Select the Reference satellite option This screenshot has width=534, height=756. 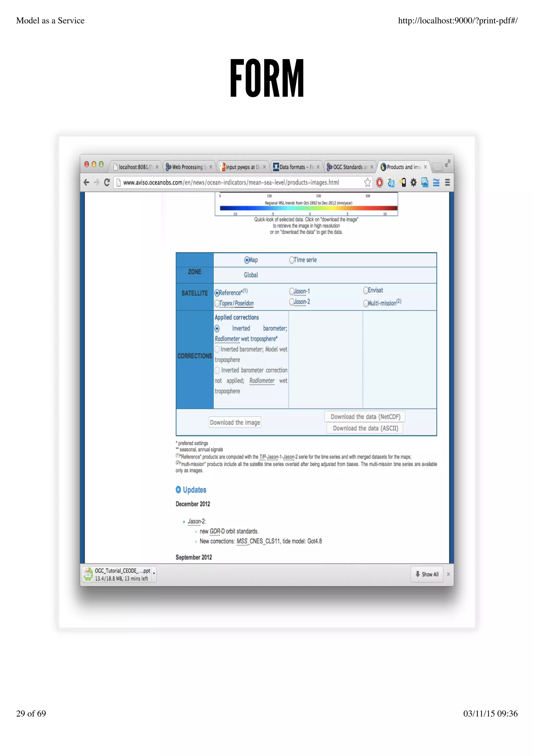click(x=217, y=293)
